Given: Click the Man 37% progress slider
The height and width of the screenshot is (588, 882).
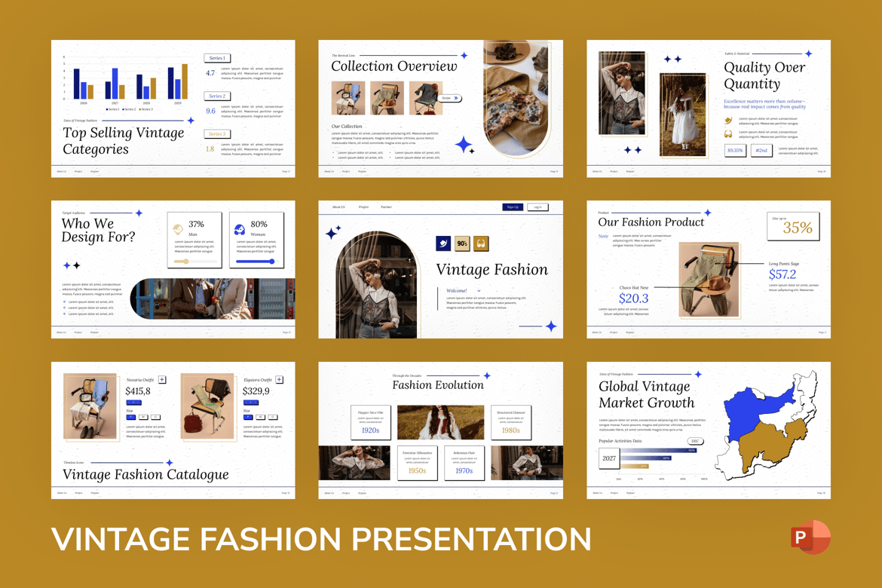Looking at the screenshot, I should (194, 262).
